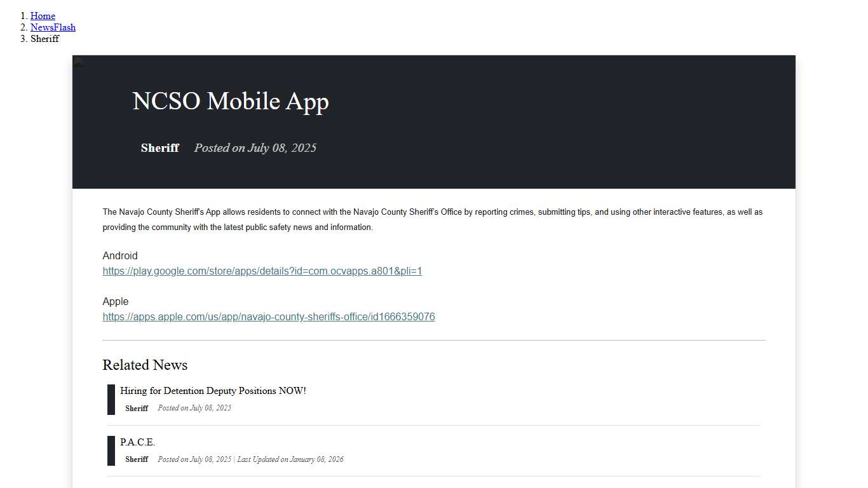Image resolution: width=868 pixels, height=488 pixels.
Task: Click the Related News section heading
Action: pyautogui.click(x=145, y=365)
